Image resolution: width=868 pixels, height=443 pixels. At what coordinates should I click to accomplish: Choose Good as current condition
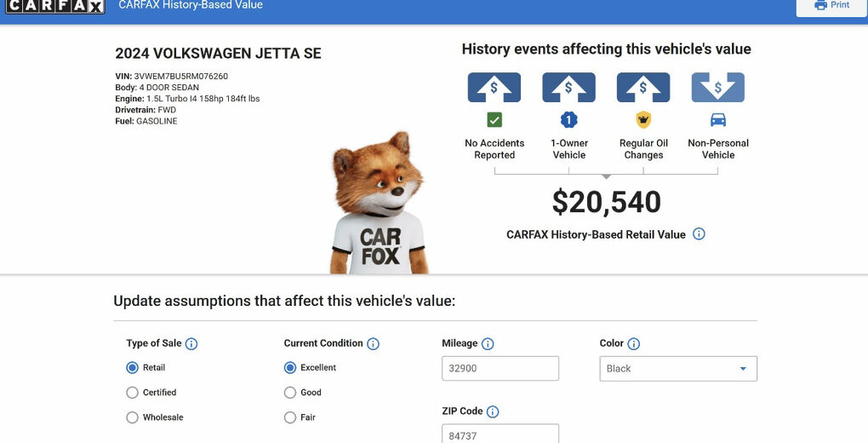(290, 393)
